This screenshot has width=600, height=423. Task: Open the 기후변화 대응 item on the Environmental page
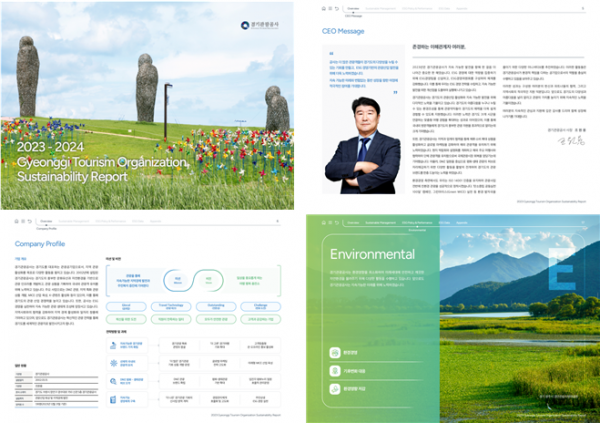(x=377, y=371)
